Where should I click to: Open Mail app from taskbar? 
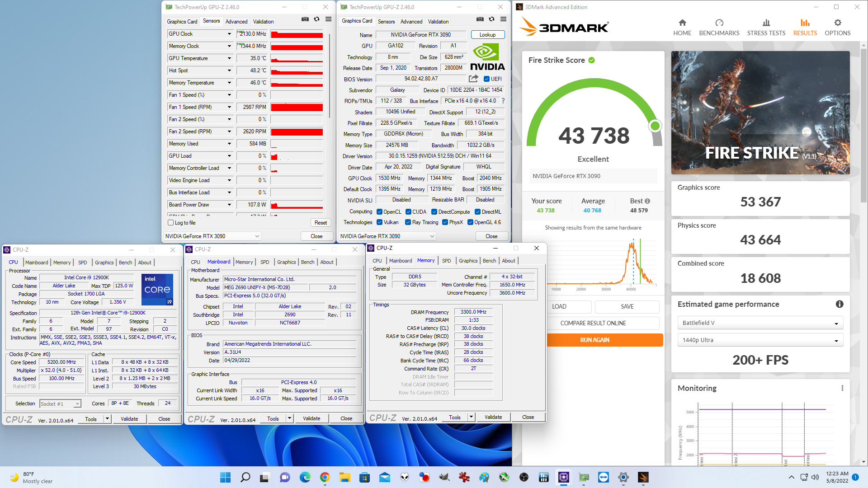385,477
